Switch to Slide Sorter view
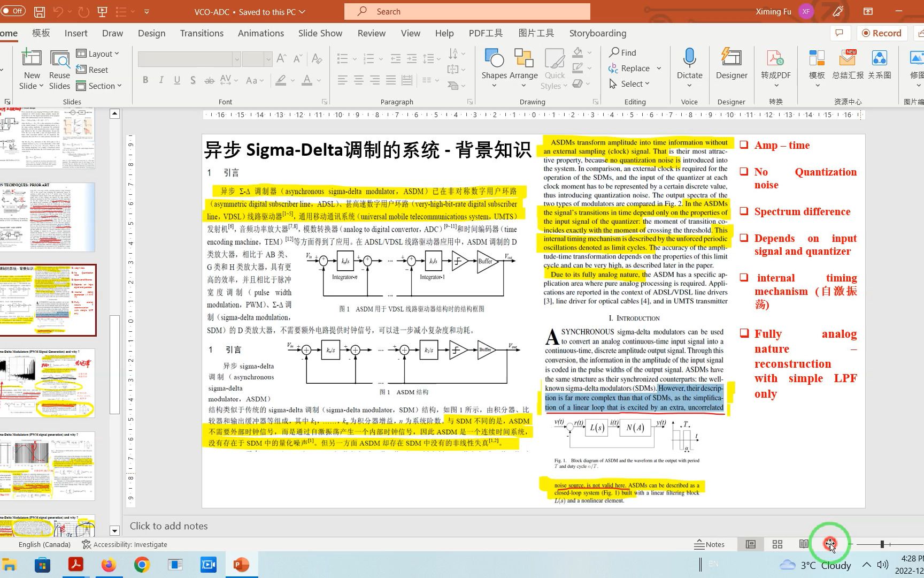Viewport: 924px width, 578px height. [777, 544]
